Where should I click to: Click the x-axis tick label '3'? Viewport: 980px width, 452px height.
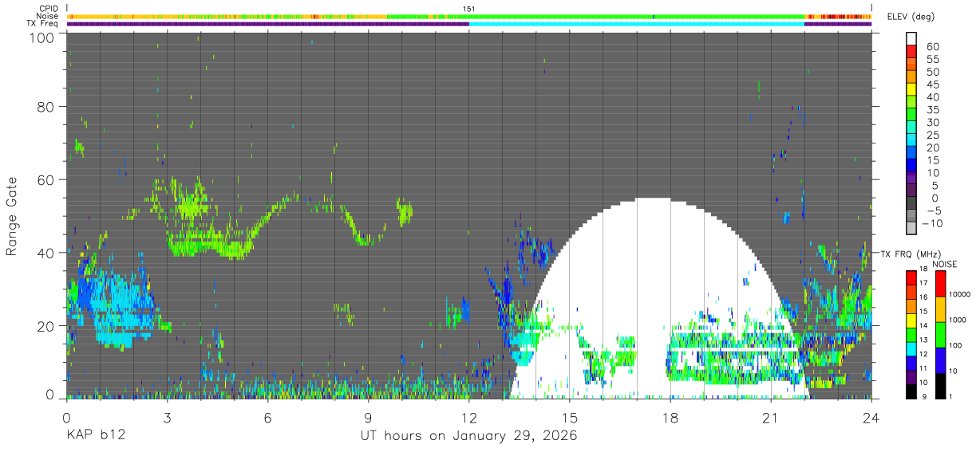pos(167,418)
